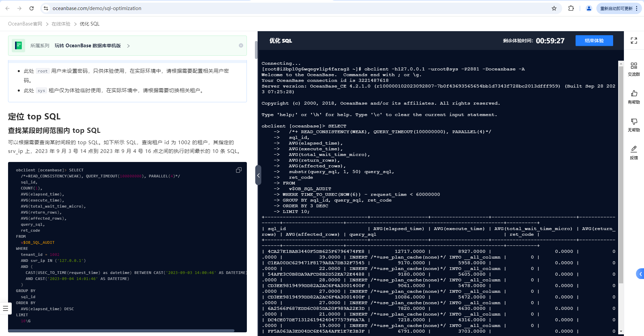
Task: Click the remaining time 00:59:27 countdown
Action: coord(550,41)
